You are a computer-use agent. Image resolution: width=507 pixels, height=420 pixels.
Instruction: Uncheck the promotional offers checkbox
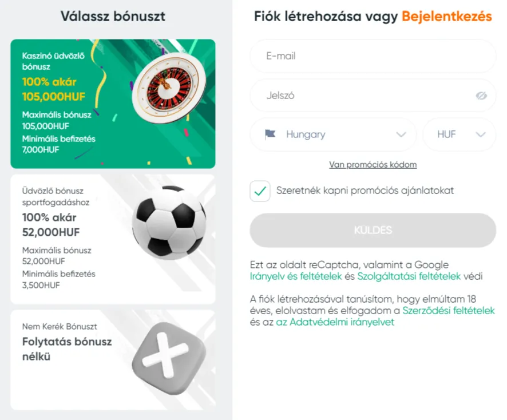[260, 191]
